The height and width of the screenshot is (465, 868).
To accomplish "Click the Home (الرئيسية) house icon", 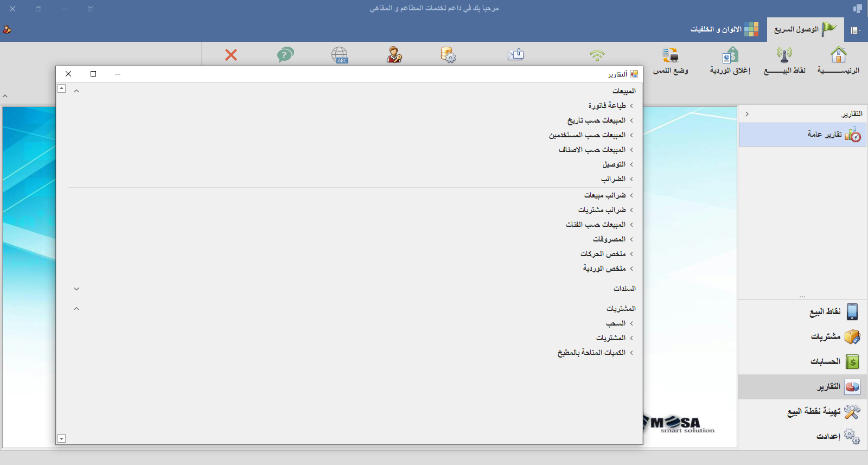I will (838, 55).
